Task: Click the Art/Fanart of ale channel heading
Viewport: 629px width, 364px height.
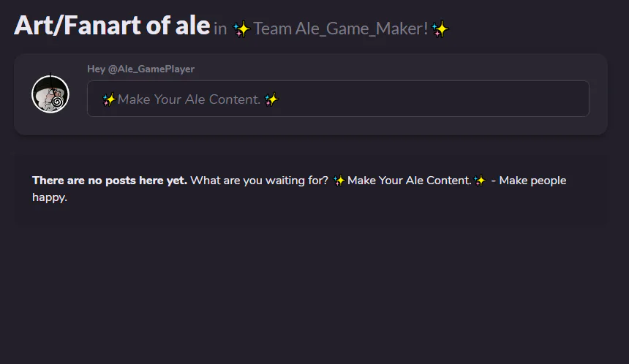Action: tap(112, 26)
